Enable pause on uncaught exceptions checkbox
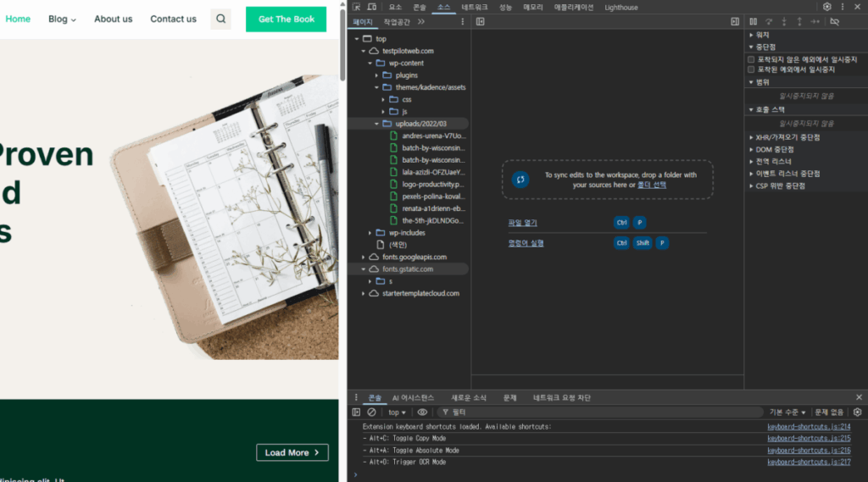Viewport: 868px width, 482px height. 752,59
